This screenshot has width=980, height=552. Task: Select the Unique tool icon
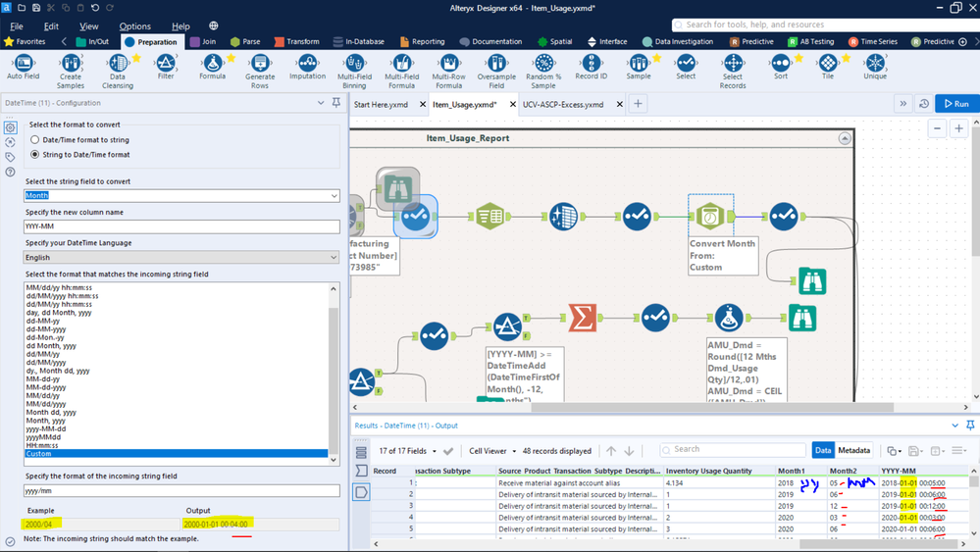875,65
